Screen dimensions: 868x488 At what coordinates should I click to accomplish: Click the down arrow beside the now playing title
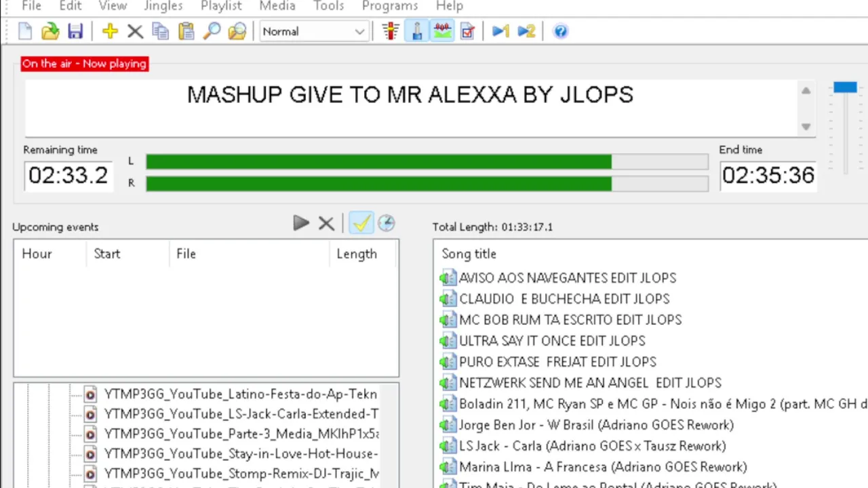[x=806, y=126]
